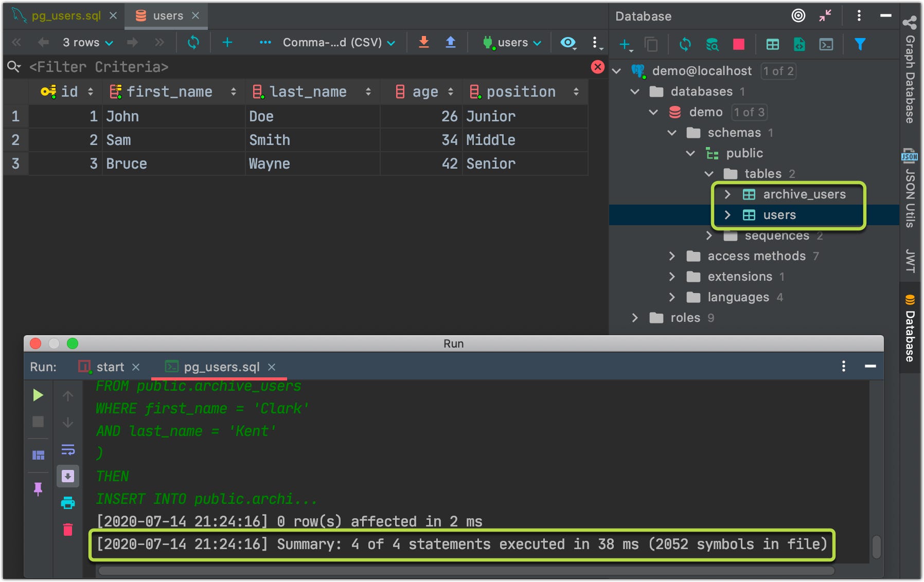Minimize the Run panel with dash icon
924x582 pixels.
pos(870,366)
